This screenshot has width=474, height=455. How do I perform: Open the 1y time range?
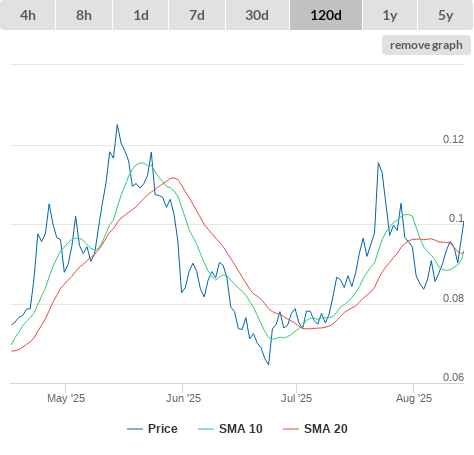(x=390, y=15)
